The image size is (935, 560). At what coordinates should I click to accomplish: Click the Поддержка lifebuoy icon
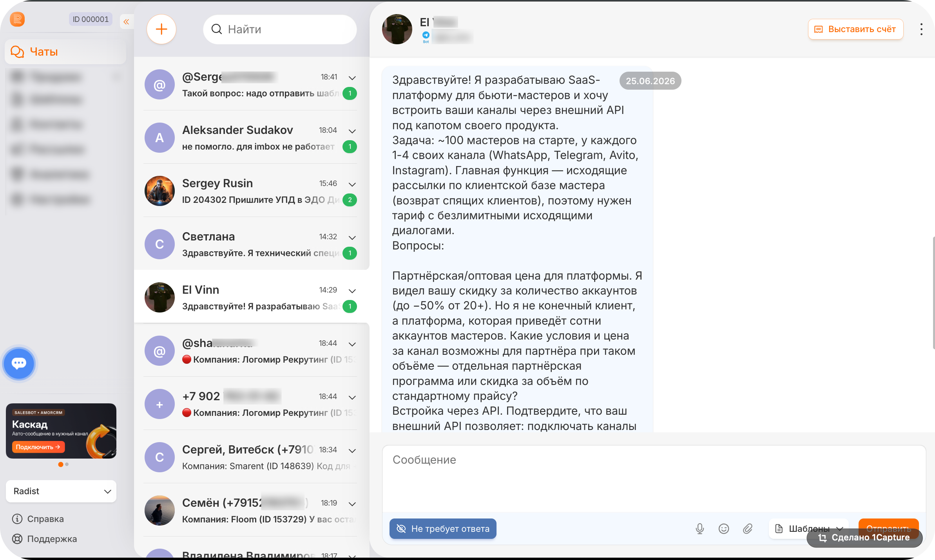tap(17, 539)
